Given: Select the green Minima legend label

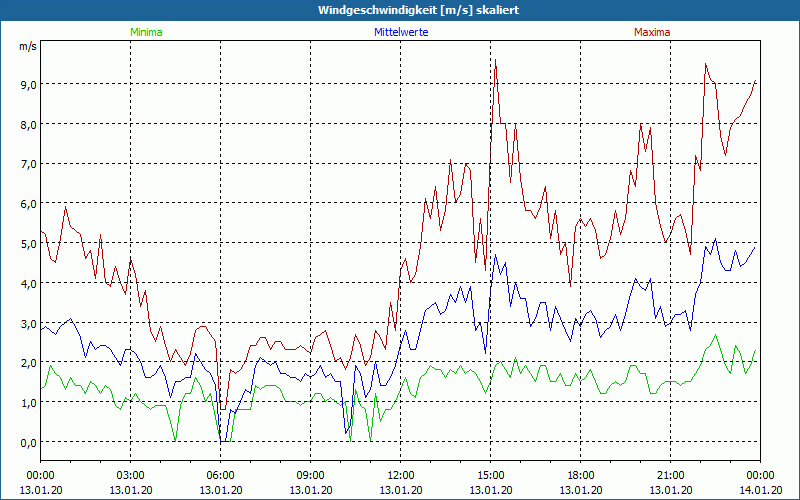Looking at the screenshot, I should [x=146, y=32].
